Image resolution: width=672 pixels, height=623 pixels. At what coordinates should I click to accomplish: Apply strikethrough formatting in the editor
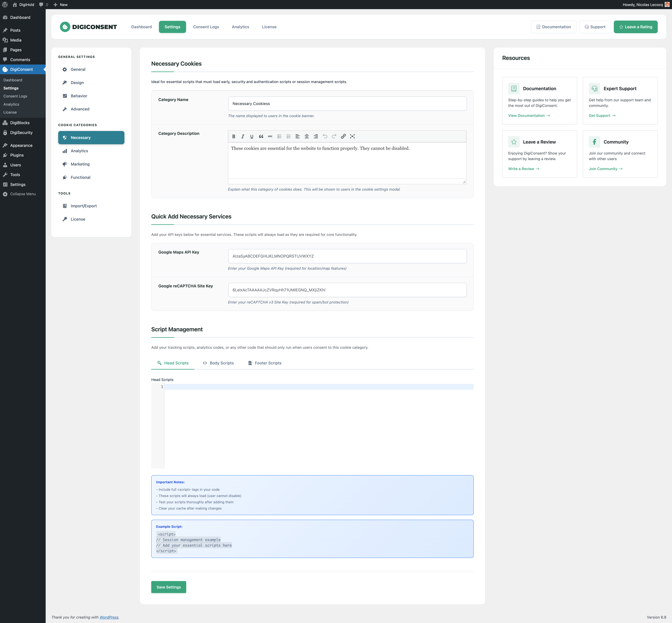click(270, 137)
